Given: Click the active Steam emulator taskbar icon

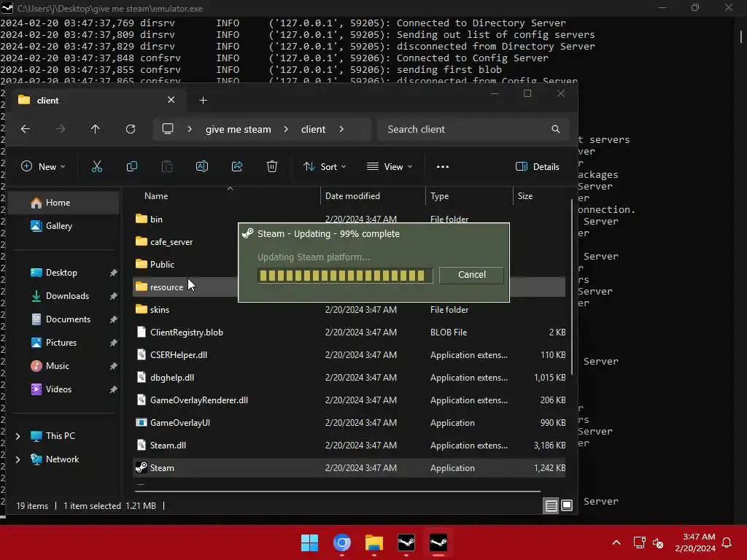Looking at the screenshot, I should pyautogui.click(x=438, y=542).
